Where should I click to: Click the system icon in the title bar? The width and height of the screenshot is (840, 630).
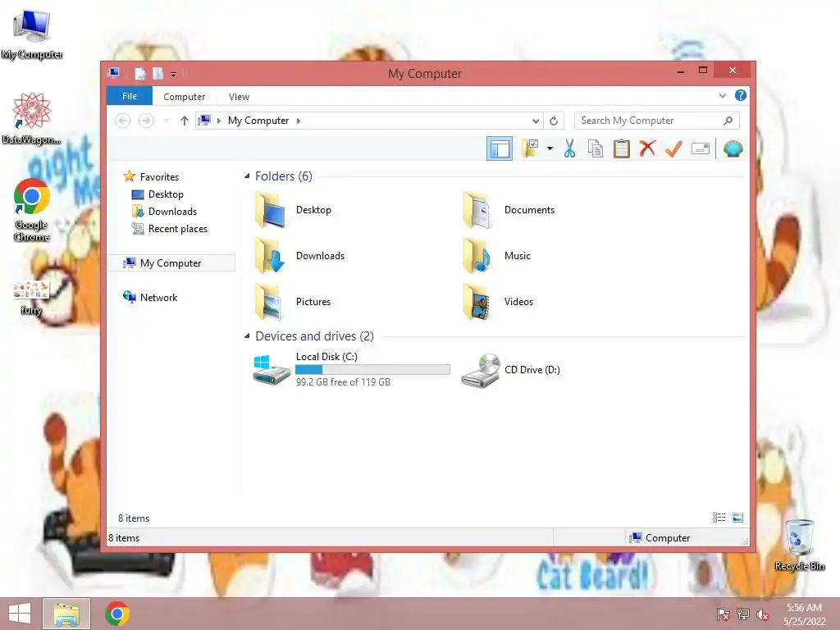(x=113, y=73)
